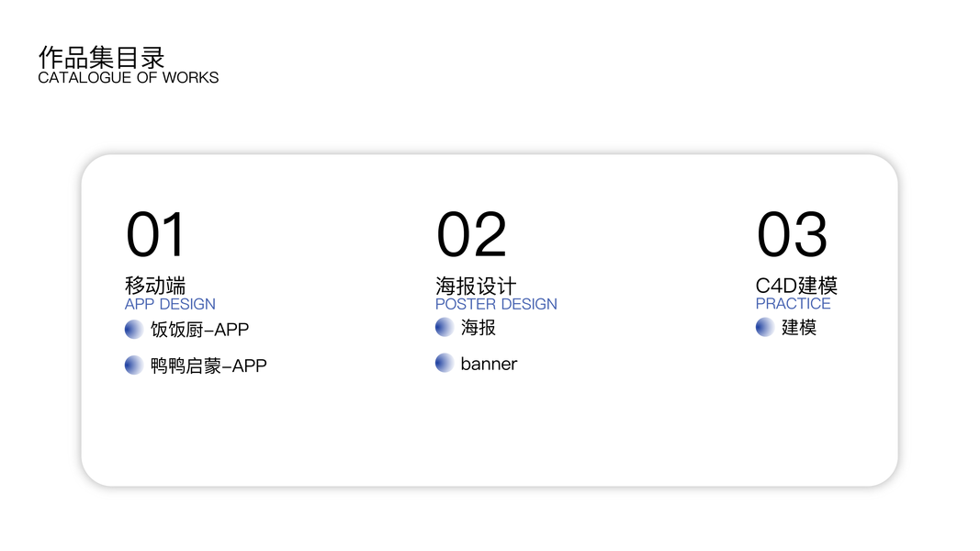Click the large 02 section number
This screenshot has width=980, height=551.
471,234
